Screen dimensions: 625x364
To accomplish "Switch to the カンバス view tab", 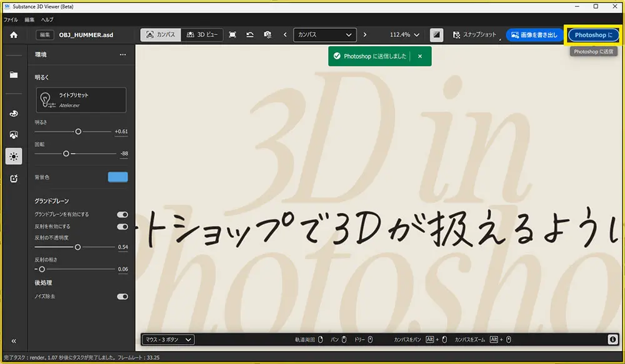I will click(x=161, y=35).
